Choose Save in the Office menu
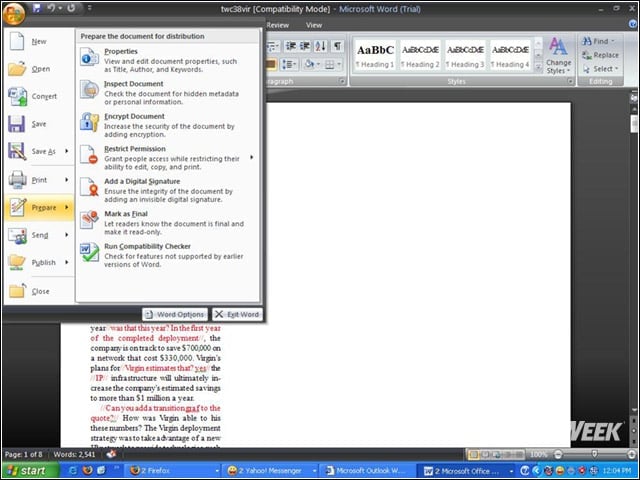This screenshot has width=640, height=480. pos(39,124)
